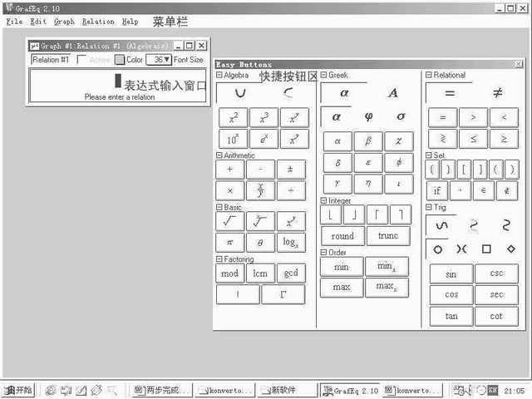The height and width of the screenshot is (399, 532).
Task: Click the plus-minus button in Arithmetic
Action: (291, 169)
